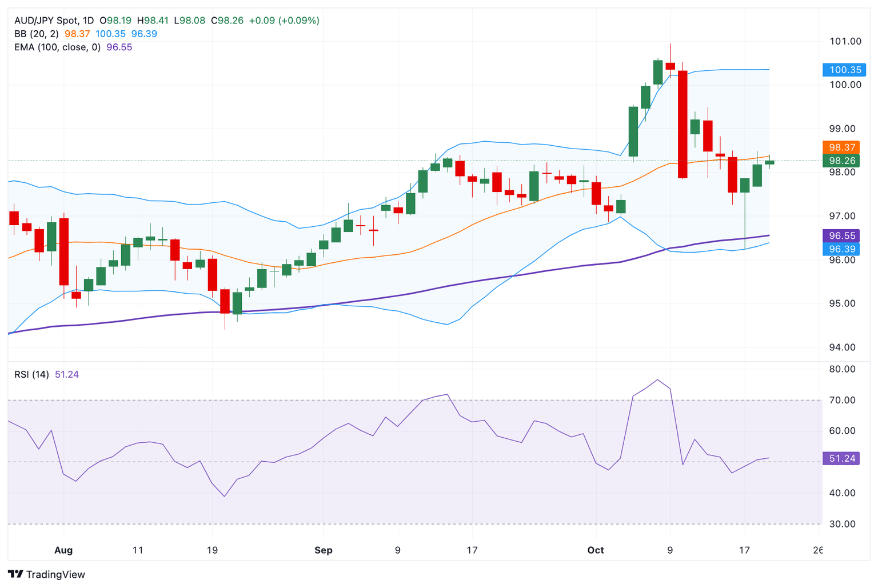Click the 80.00 RSI axis label

click(842, 369)
